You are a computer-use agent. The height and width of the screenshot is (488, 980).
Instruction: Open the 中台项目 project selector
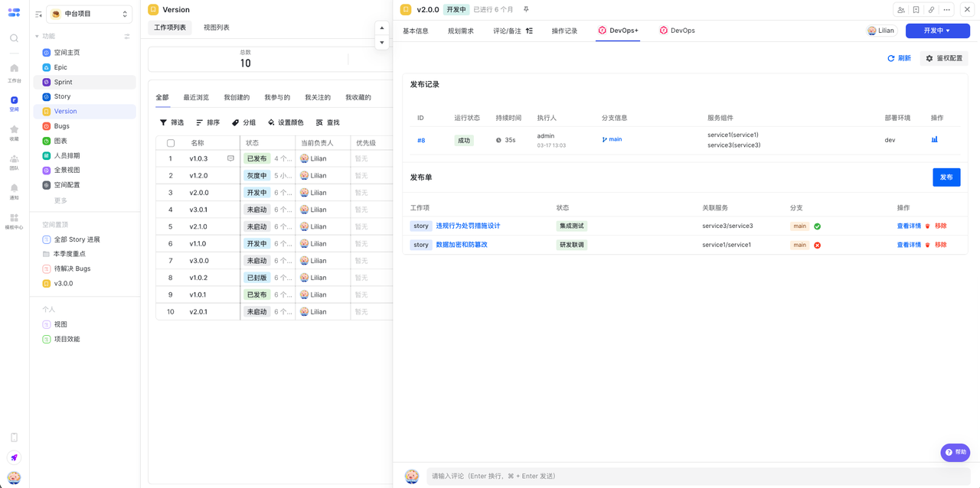point(89,14)
